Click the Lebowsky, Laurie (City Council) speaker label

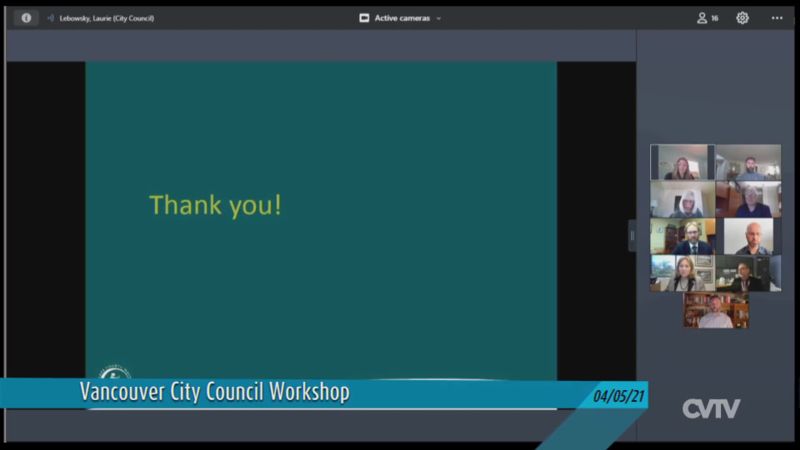pyautogui.click(x=109, y=18)
